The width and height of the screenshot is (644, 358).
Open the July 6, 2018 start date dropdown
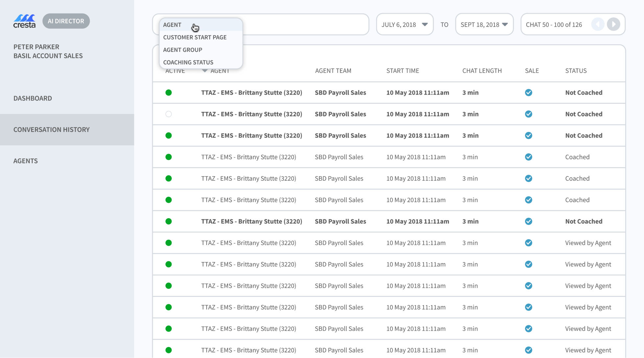(x=404, y=25)
